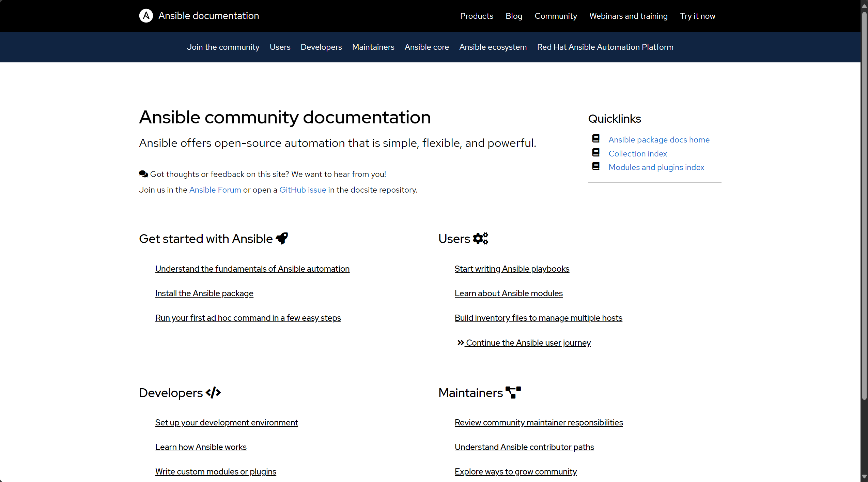Open Start writing Ansible playbooks link
Viewport: 868px width, 482px height.
512,269
